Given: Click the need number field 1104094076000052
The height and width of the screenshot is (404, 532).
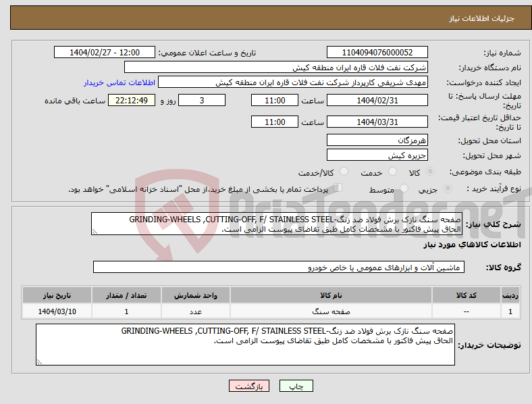Looking at the screenshot, I should [x=377, y=52].
